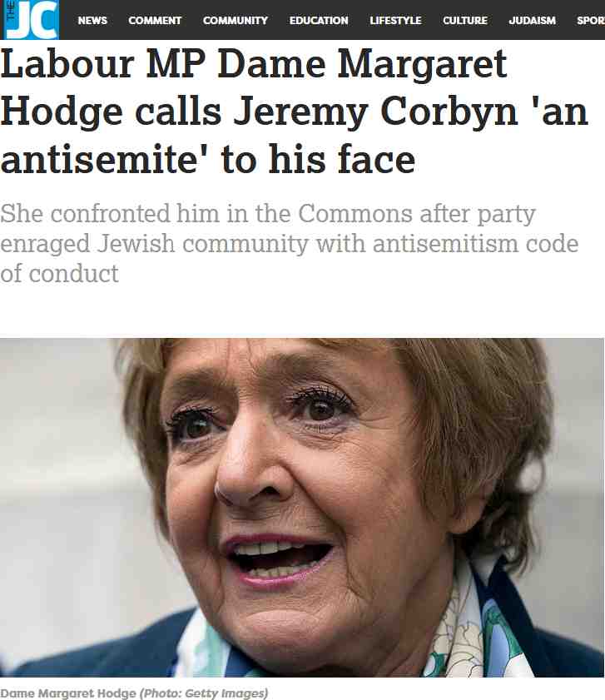Screen dimensions: 605x700
Task: Click the subheadline about the Commons confrontation
Action: [x=290, y=243]
